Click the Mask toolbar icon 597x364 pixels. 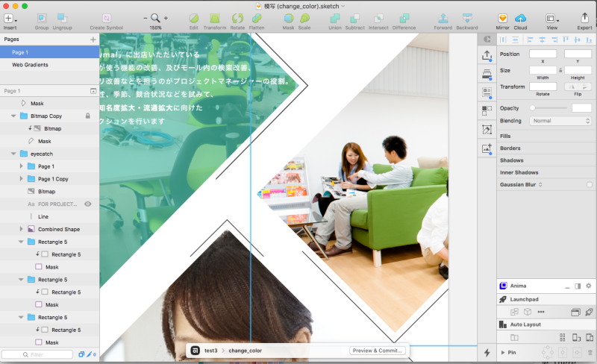(288, 19)
